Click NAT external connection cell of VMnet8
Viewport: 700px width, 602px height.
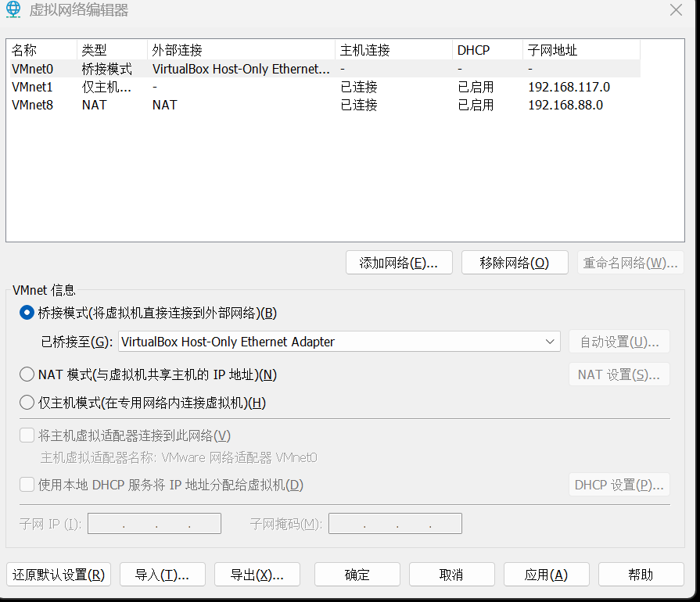point(165,105)
